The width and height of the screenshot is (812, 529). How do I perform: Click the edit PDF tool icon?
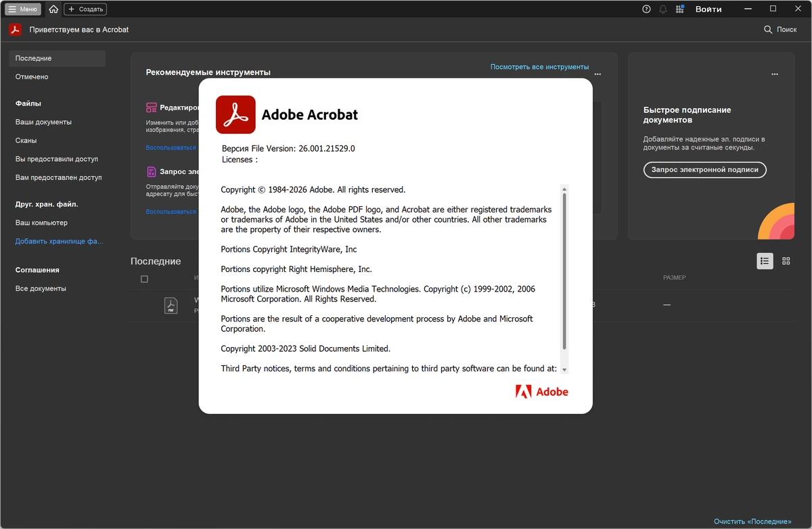click(x=152, y=108)
